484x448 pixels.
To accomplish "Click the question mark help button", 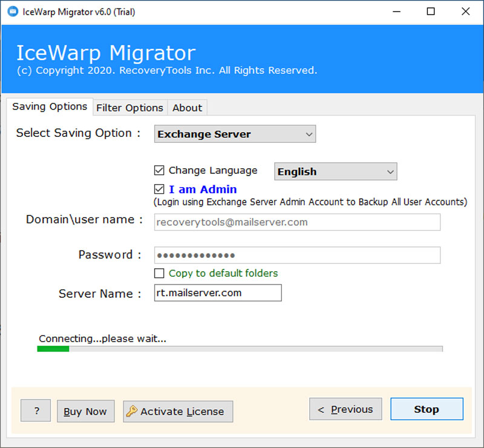I will pos(36,410).
